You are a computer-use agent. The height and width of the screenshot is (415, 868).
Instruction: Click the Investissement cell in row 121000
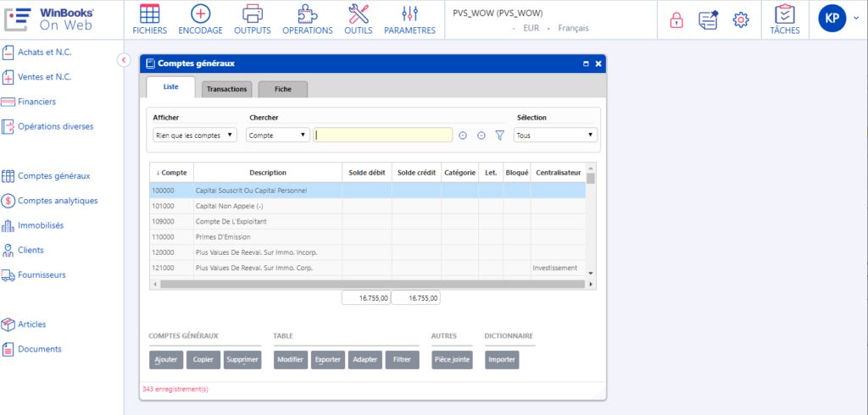tap(558, 268)
